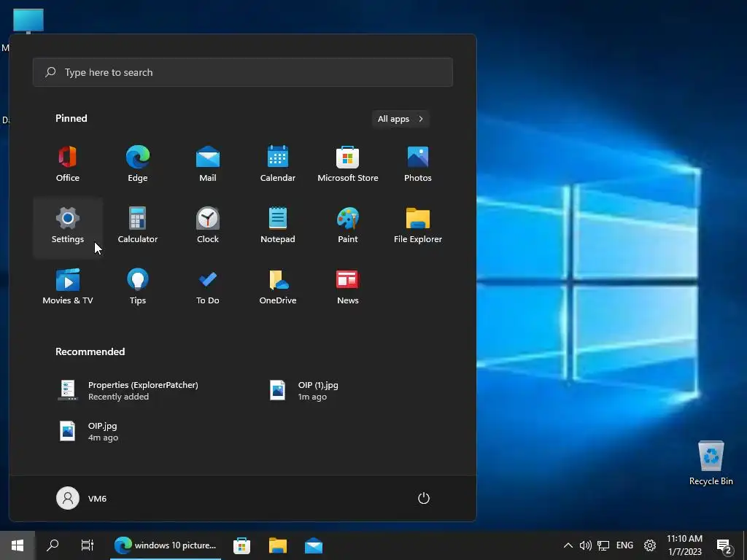
Task: Open the Photos app
Action: (x=418, y=164)
